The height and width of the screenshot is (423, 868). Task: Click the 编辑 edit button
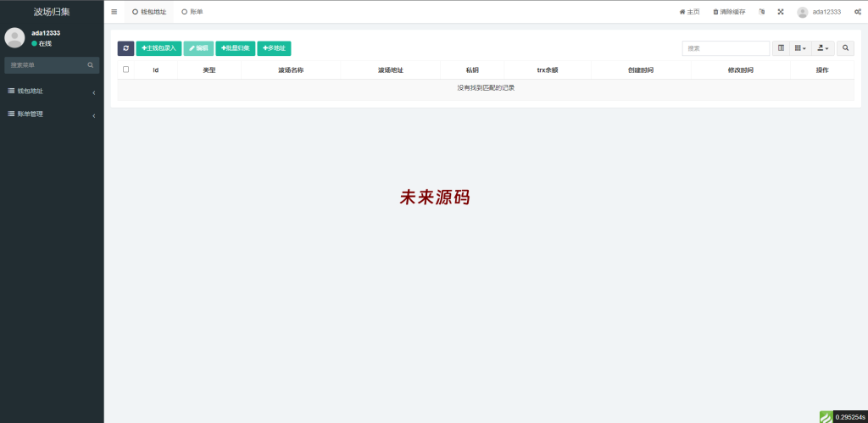[198, 48]
